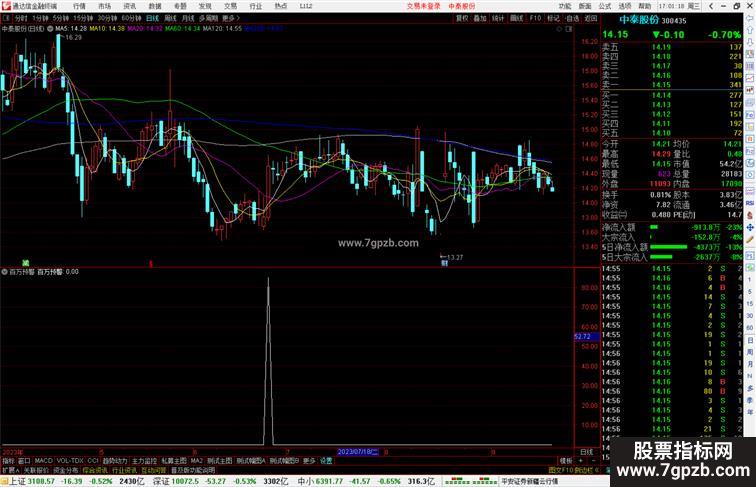
Task: Add to 自选 watchlist
Action: tap(572, 18)
